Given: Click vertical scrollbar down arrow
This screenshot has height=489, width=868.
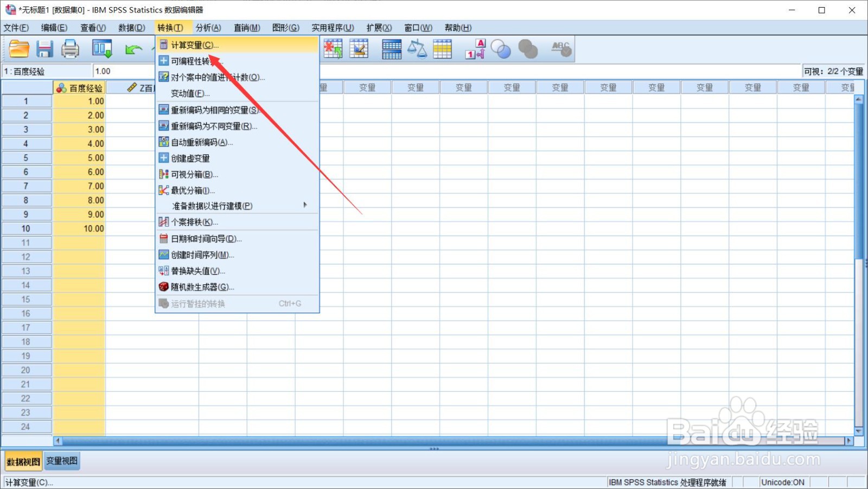Looking at the screenshot, I should 859,431.
